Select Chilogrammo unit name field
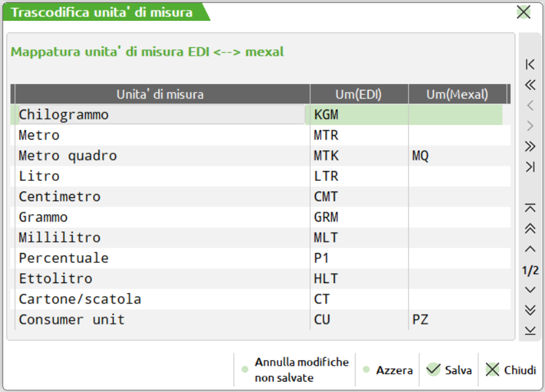Screen dimensions: 545x392 tap(161, 115)
